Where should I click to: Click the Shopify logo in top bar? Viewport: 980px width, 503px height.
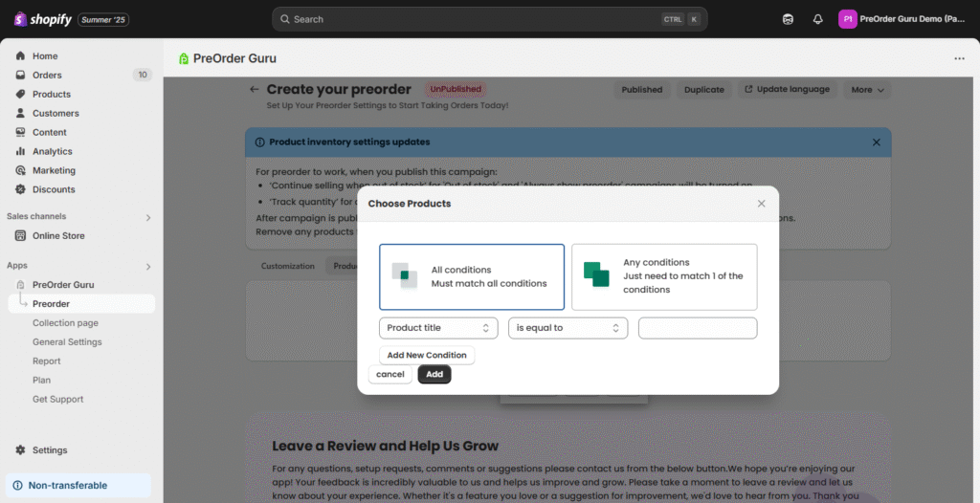(x=43, y=19)
